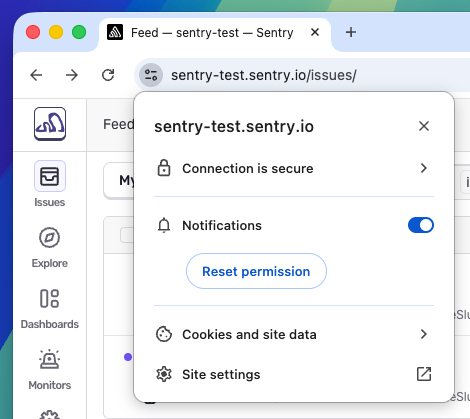Open the Sentry organization logo
Viewport: 470px width, 419px height.
point(50,124)
